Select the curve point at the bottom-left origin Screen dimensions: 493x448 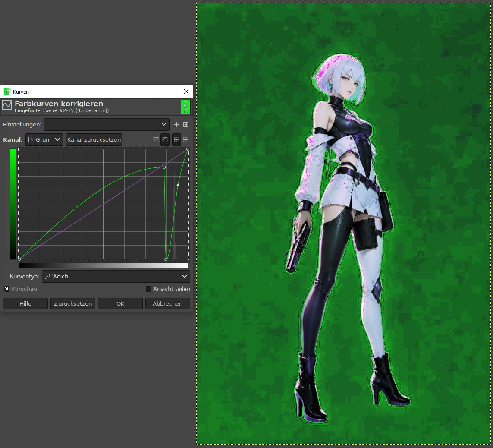pos(19,259)
